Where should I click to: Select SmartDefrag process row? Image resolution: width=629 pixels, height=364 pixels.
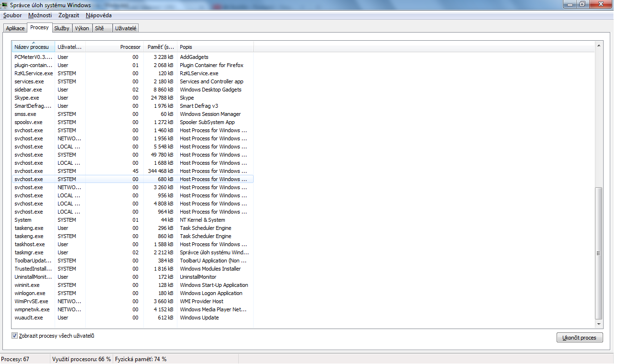[x=132, y=106]
